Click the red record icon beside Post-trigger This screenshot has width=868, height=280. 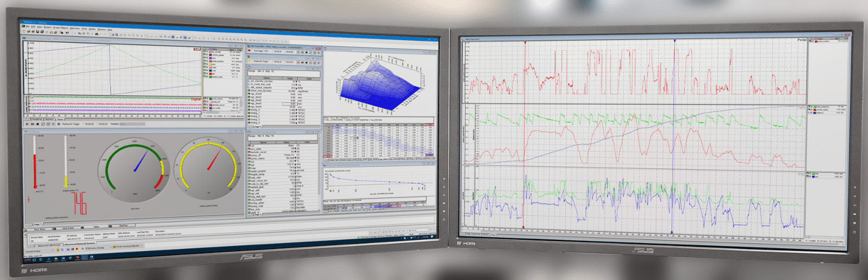coord(249,50)
